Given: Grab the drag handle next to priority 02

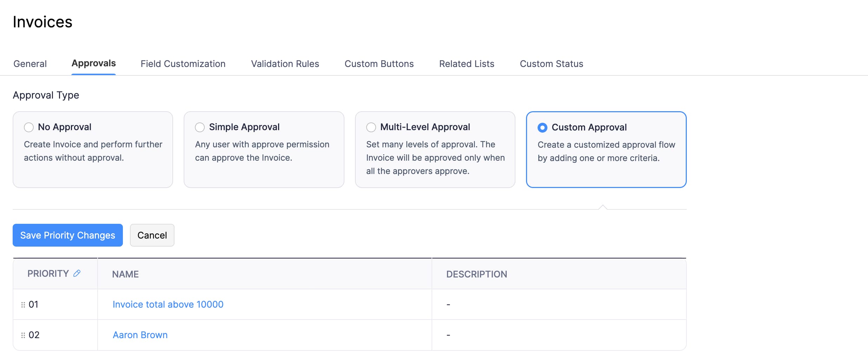Looking at the screenshot, I should click(23, 335).
